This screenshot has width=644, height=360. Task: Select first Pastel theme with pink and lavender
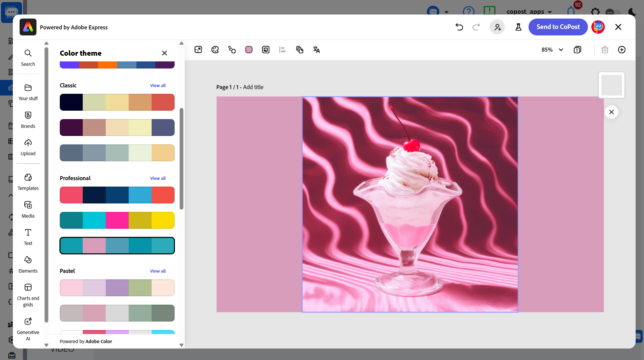[117, 288]
